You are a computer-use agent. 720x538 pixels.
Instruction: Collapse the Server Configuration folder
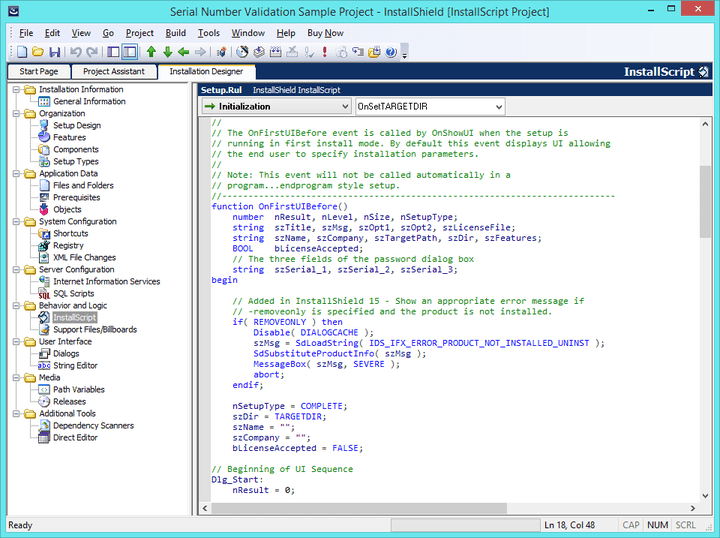16,269
